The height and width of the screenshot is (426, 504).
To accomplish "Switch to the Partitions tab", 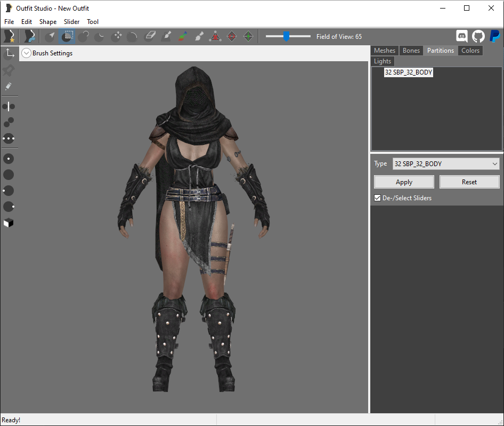I will coord(441,51).
